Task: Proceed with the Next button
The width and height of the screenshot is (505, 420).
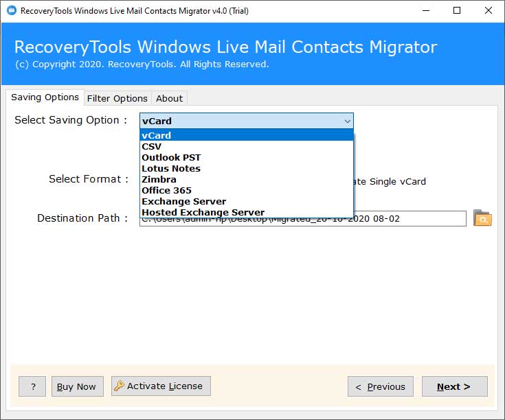Action: [x=455, y=386]
